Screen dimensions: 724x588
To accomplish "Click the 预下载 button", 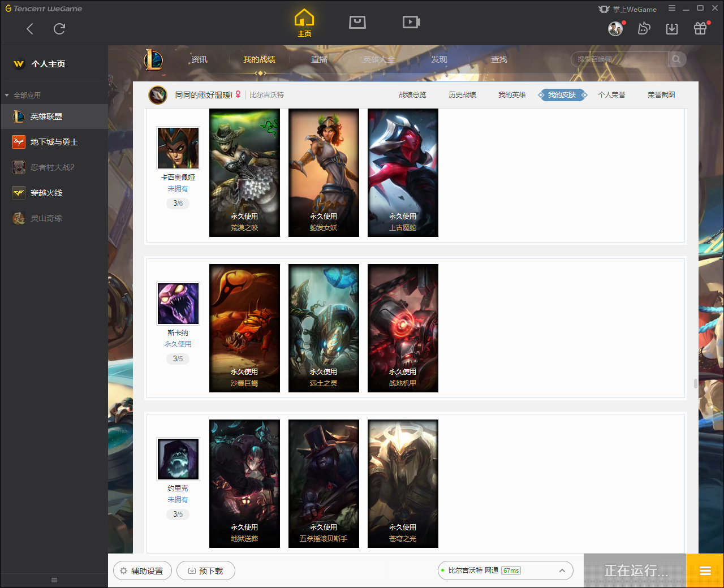I will pos(206,571).
